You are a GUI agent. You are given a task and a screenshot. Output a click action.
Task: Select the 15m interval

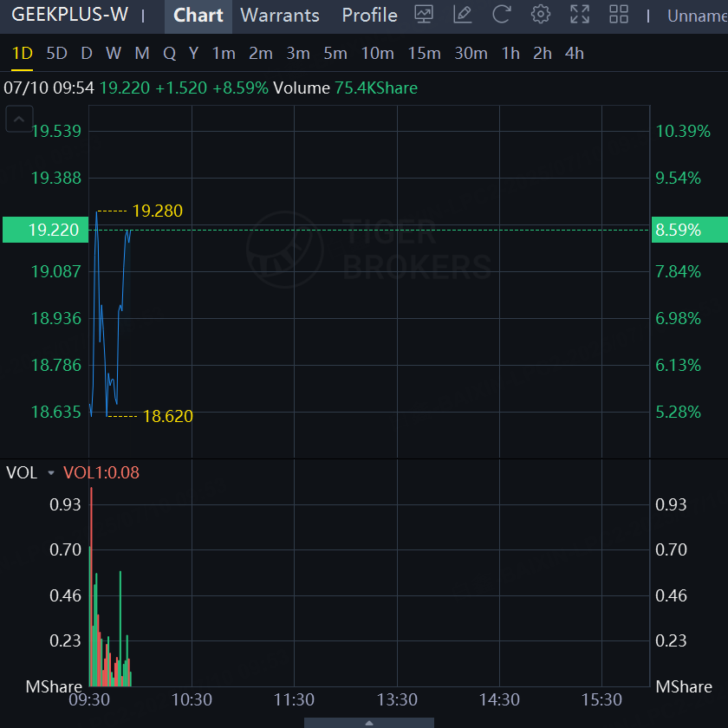[425, 54]
